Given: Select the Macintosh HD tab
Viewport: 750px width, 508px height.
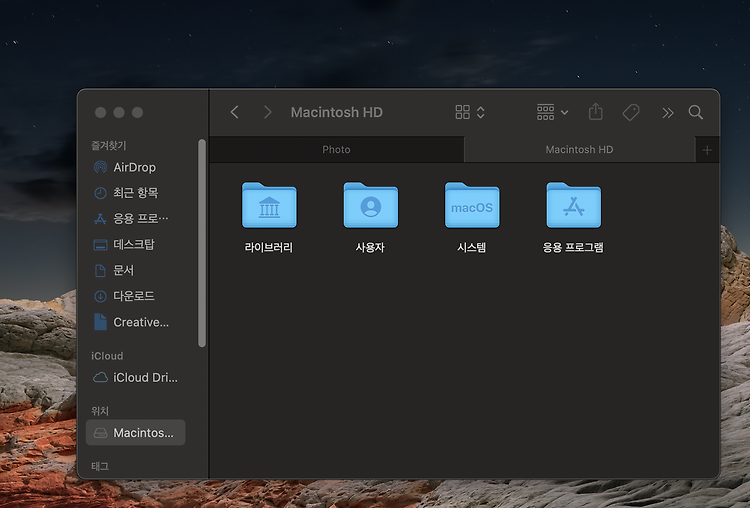Looking at the screenshot, I should [579, 150].
